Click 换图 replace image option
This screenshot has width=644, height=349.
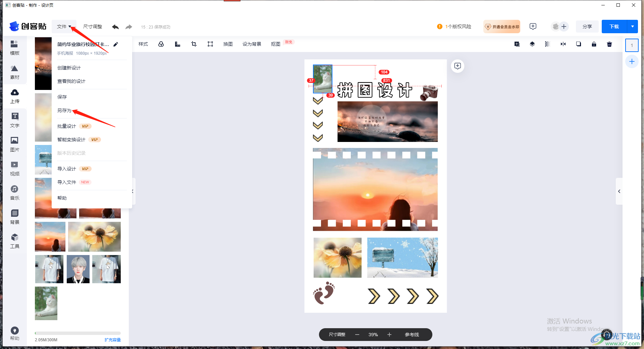[228, 44]
